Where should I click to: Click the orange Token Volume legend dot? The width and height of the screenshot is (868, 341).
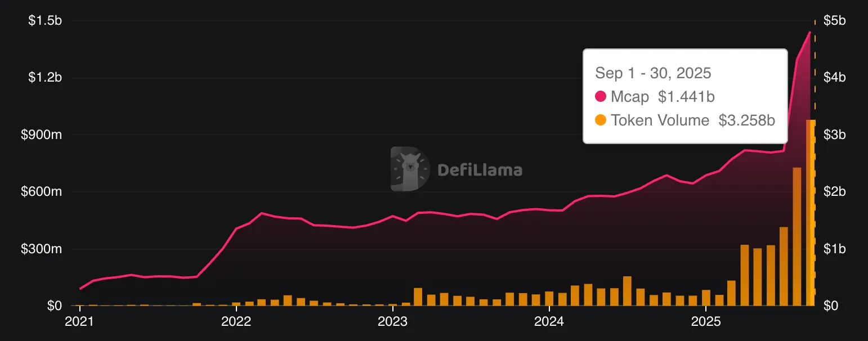(x=601, y=120)
